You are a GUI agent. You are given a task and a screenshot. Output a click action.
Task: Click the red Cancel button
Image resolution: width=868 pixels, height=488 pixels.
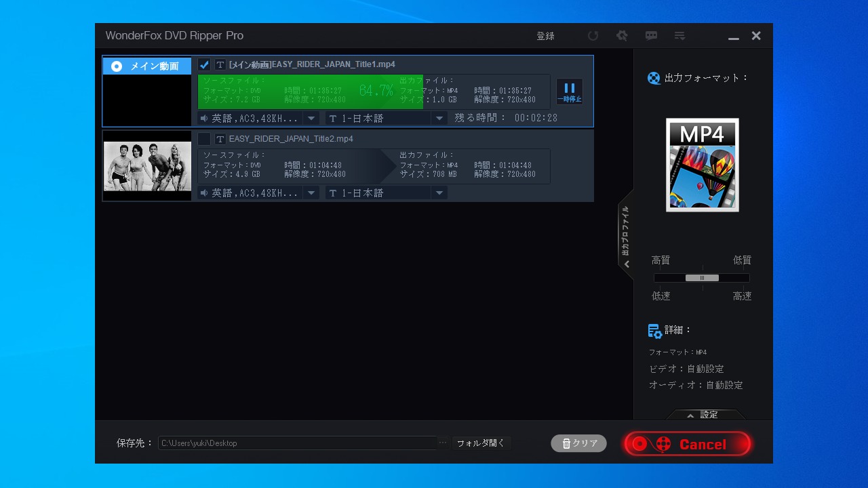[688, 444]
